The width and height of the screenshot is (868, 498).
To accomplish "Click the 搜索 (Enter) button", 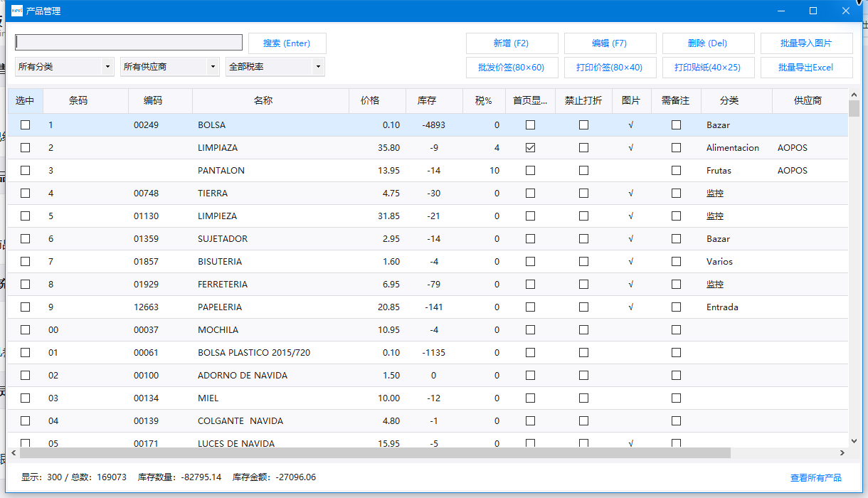I will point(287,43).
